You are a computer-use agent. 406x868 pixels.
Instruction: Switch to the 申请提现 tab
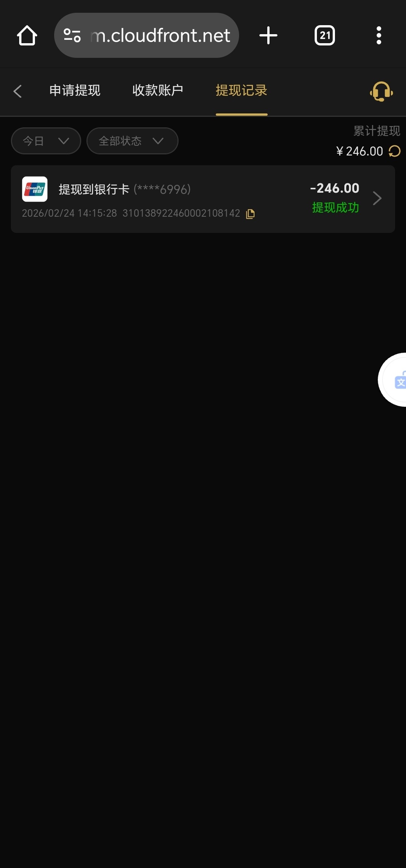pyautogui.click(x=75, y=91)
